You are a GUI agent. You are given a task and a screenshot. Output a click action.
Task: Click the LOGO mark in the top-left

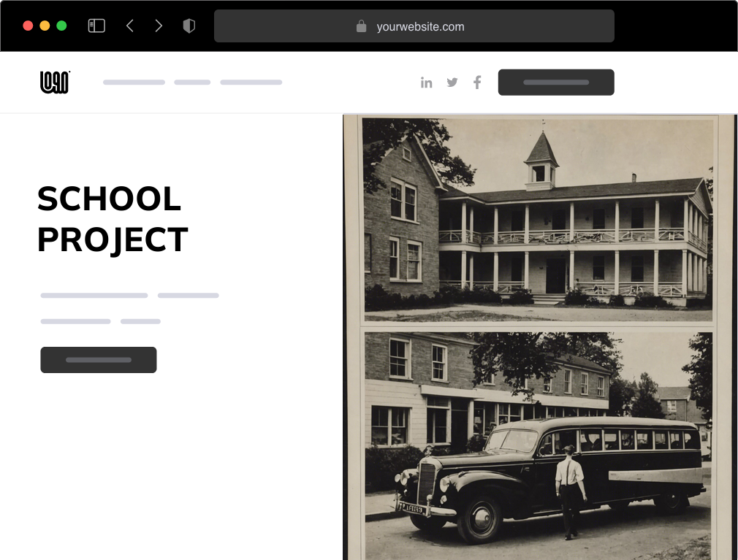(x=54, y=82)
